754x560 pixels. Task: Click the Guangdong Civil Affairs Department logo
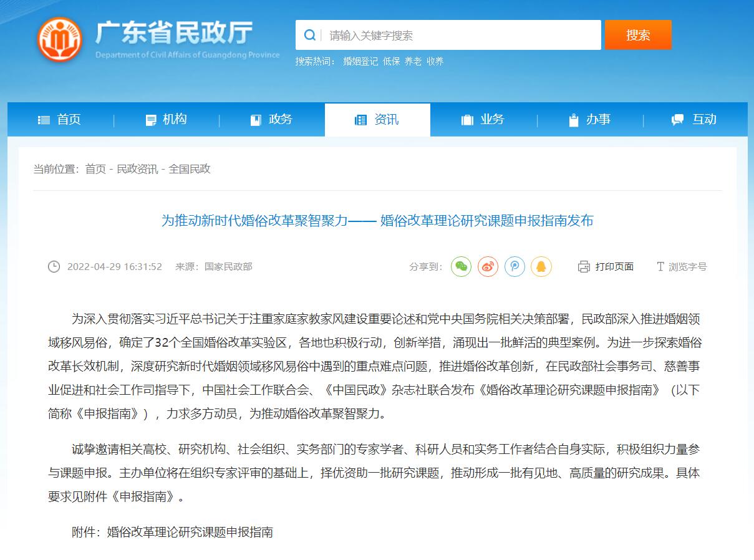pos(59,39)
